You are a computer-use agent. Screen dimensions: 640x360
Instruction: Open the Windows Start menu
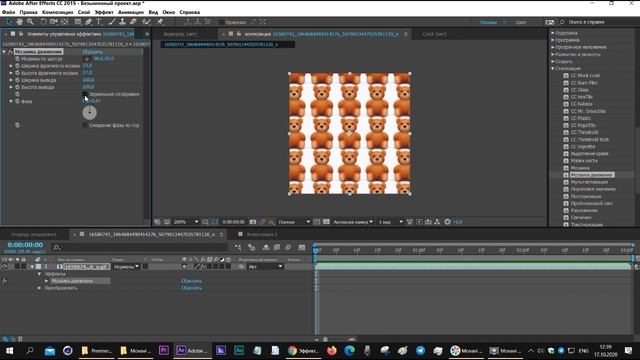9,351
